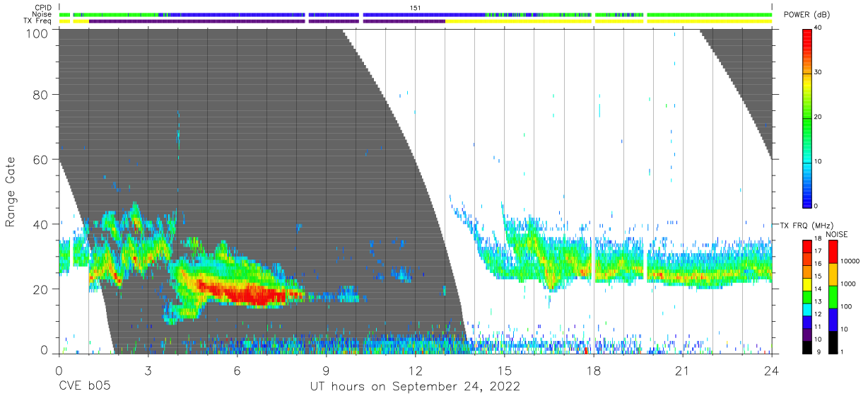Click the '10000' label on NOISE scale
Viewport: 868px width, 401px height.
coord(849,262)
